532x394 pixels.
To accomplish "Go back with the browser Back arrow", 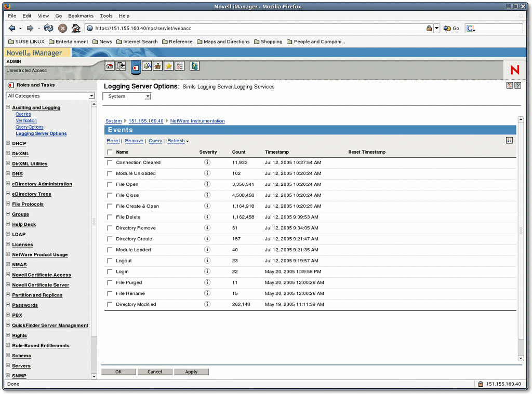I will 12,28.
